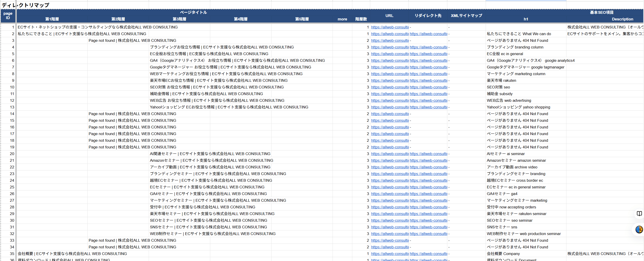Open URL link for Amazonセミナー row

click(389, 160)
